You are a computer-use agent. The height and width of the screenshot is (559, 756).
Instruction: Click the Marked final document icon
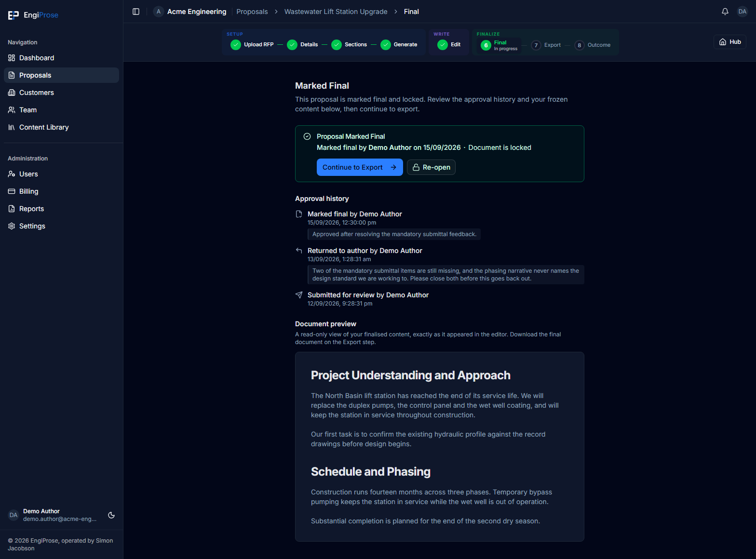tap(299, 214)
